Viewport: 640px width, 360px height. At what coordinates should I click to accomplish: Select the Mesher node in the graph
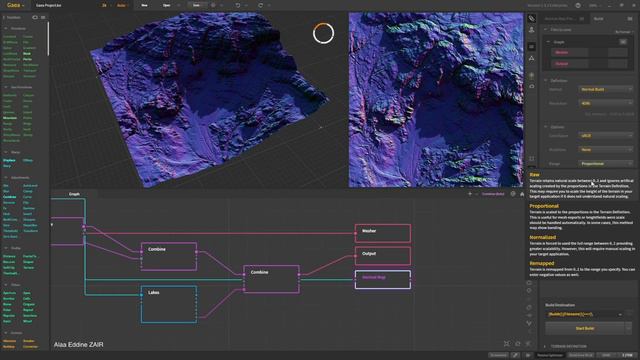[383, 233]
